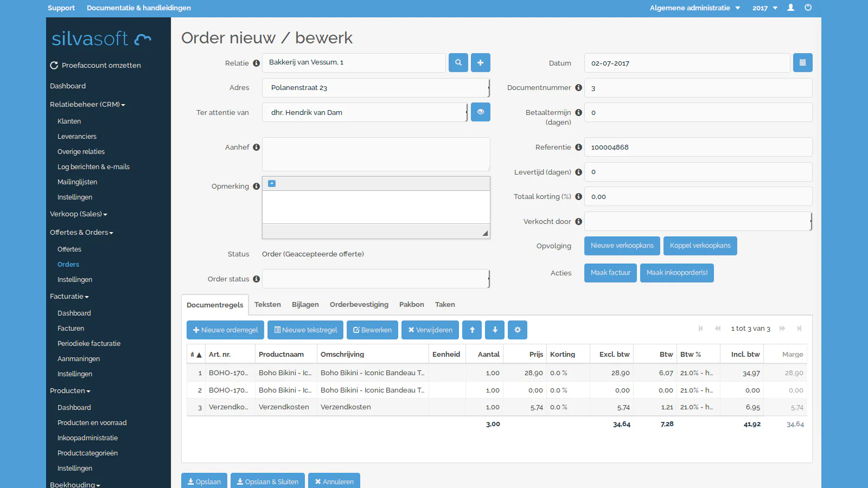Save with Opslaan & Sluiten button

[x=267, y=481]
